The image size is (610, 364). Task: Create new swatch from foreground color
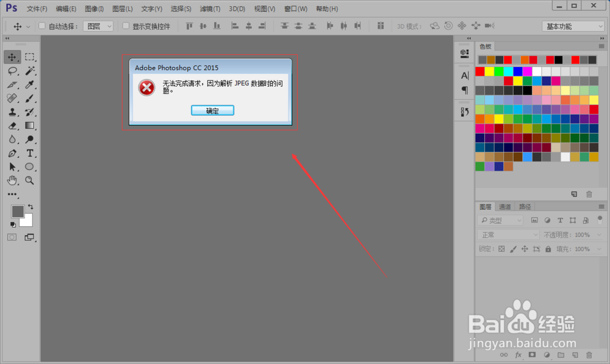(x=574, y=194)
